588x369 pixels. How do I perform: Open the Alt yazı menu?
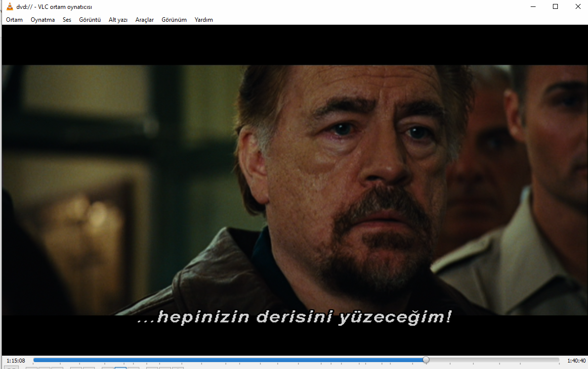[x=118, y=20]
